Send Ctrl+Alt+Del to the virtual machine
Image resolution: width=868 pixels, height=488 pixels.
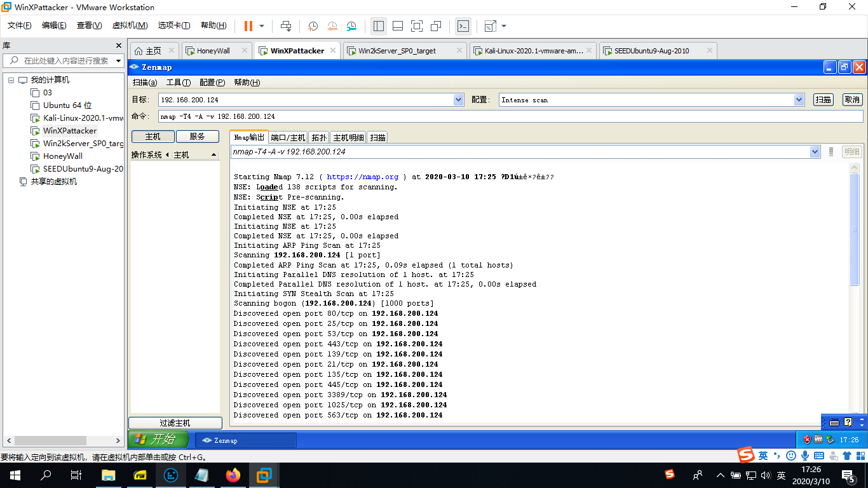[286, 26]
